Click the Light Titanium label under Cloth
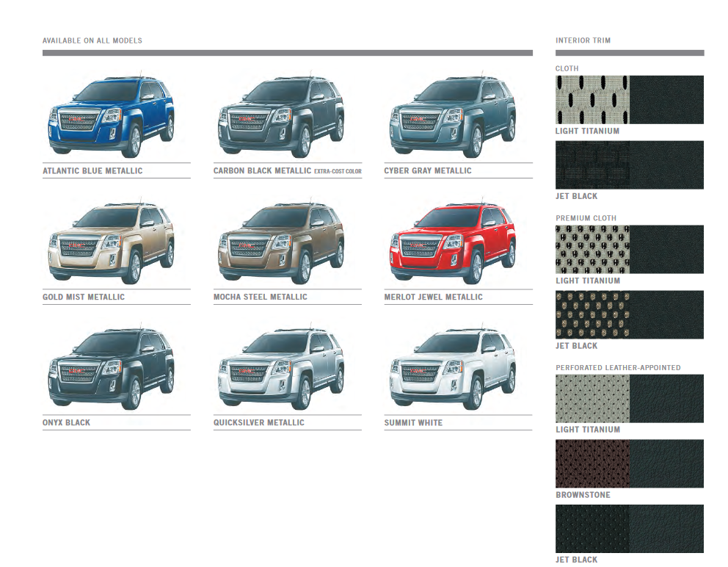The width and height of the screenshot is (728, 567). (587, 131)
